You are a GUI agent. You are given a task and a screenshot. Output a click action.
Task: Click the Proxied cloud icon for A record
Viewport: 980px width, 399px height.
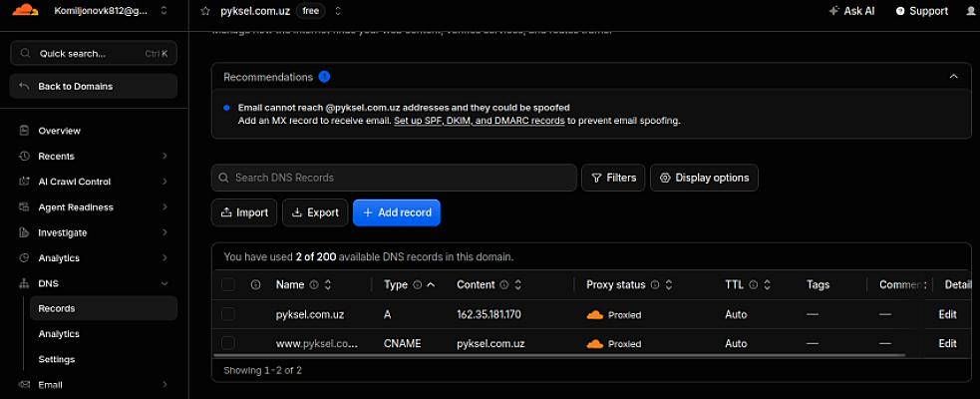[x=594, y=314]
